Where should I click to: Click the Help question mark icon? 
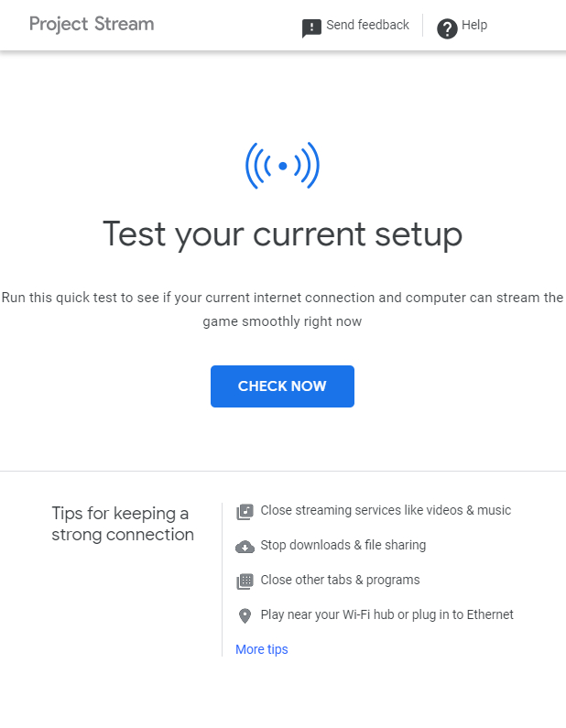(x=447, y=28)
